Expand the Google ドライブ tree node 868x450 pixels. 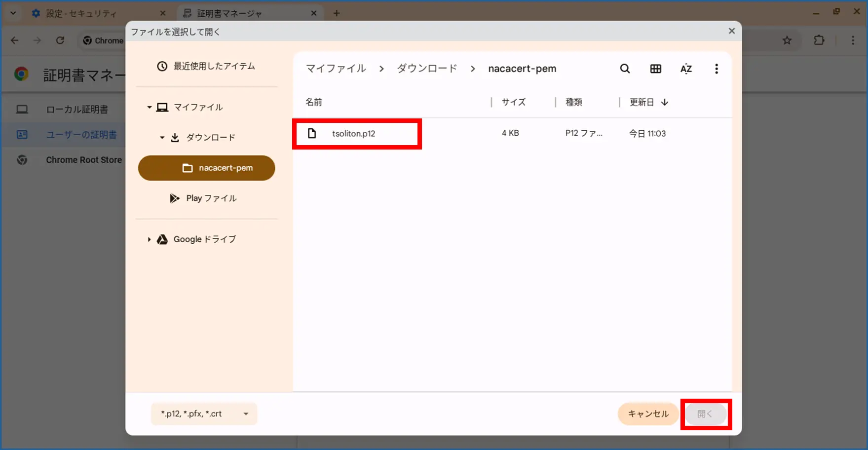pyautogui.click(x=149, y=239)
